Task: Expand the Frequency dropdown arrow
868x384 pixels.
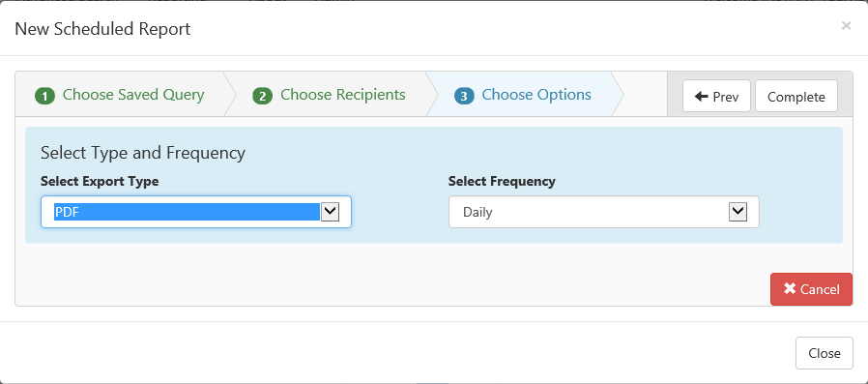Action: pos(738,211)
